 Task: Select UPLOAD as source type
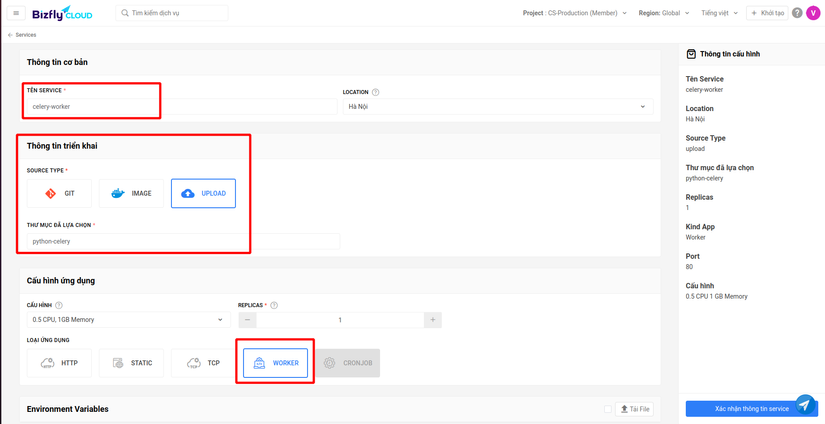click(x=203, y=194)
